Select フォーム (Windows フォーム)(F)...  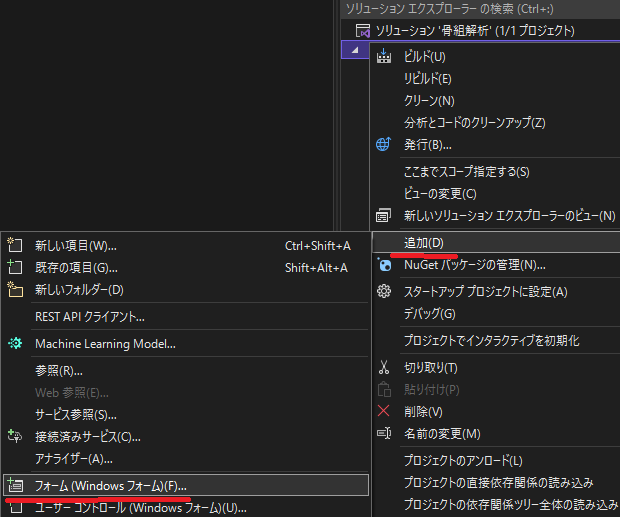click(x=186, y=485)
